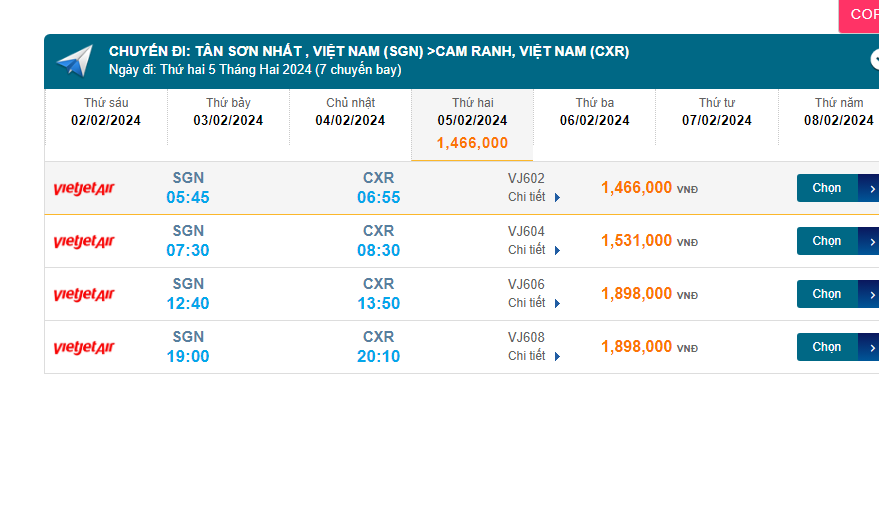Click the paper airplane icon in header
Viewport: 879px width, 510px height.
(x=74, y=60)
